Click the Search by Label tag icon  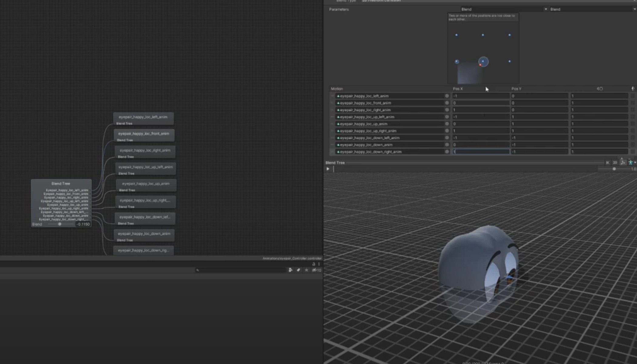click(298, 270)
